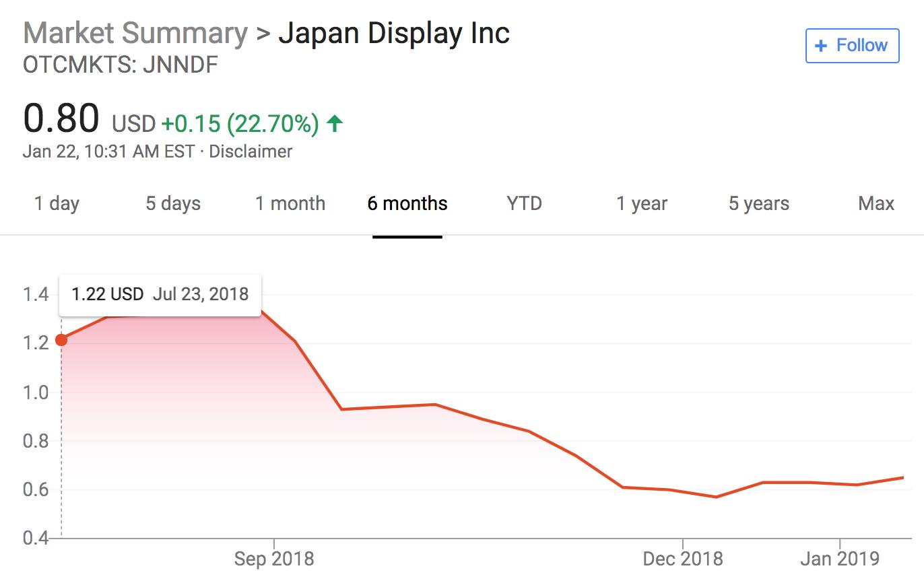Click the OTCMKTS: JNNDF ticker text

[x=121, y=65]
